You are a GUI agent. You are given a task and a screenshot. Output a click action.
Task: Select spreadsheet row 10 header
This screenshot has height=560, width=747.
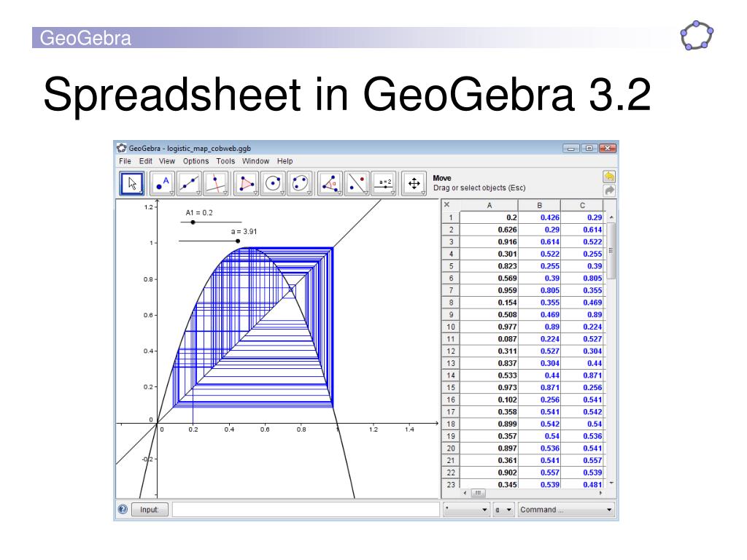[x=451, y=327]
